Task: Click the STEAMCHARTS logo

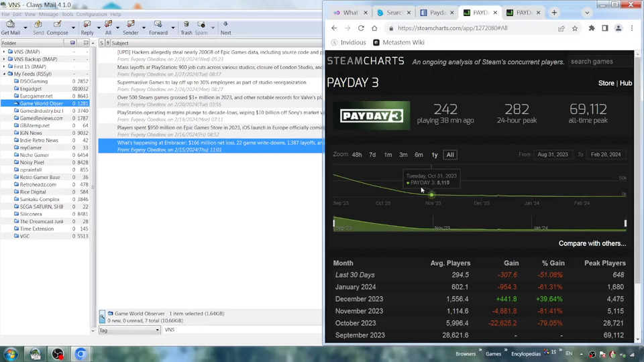Action: (x=366, y=61)
